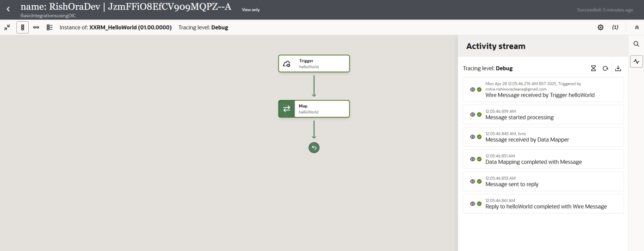
Task: View payload for Wire Message received entry
Action: [472, 90]
